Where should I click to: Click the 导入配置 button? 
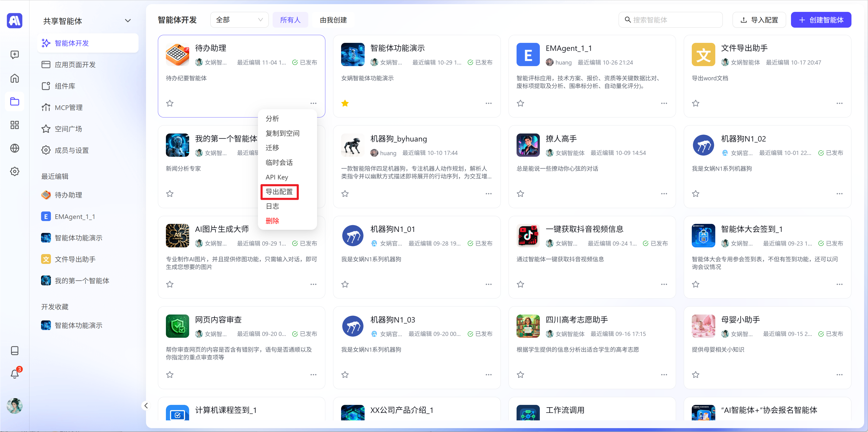759,20
